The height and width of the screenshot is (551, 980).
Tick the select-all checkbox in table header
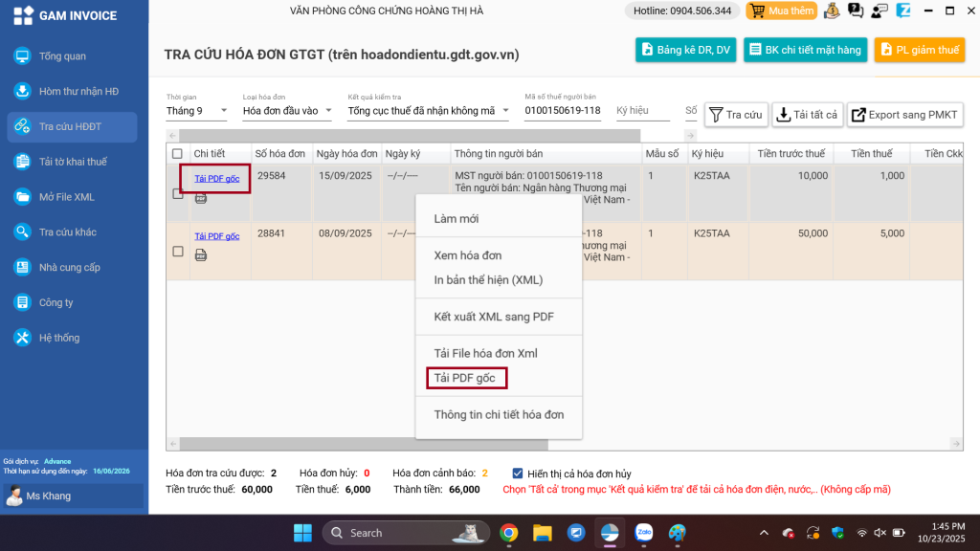[x=177, y=153]
